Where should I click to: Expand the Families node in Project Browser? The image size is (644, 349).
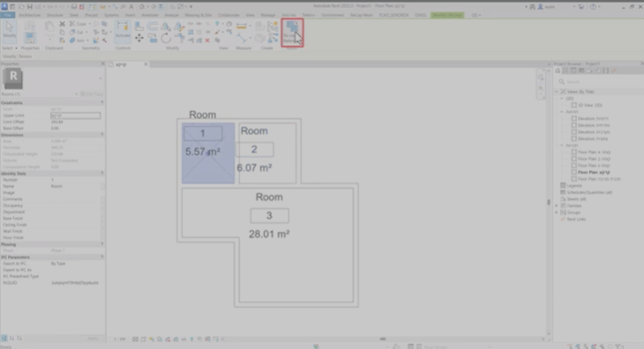(x=557, y=206)
